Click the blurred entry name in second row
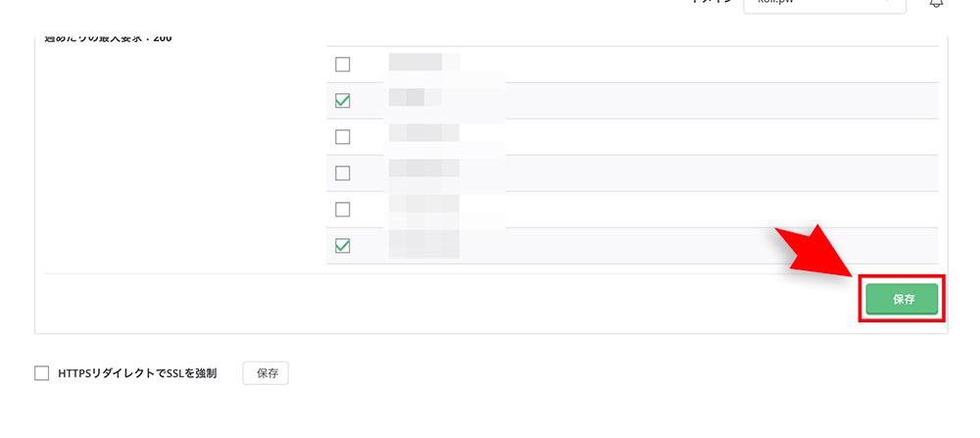980x438 pixels. 415,97
